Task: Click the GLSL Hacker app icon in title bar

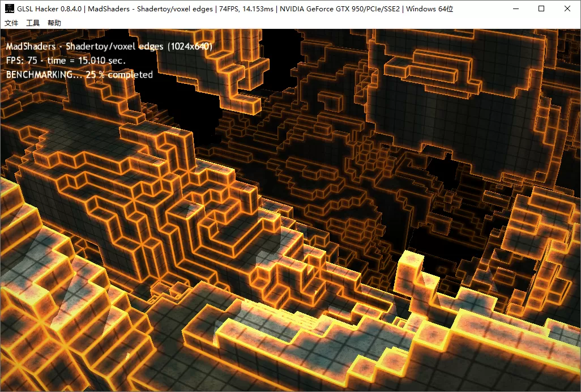Action: coord(8,8)
